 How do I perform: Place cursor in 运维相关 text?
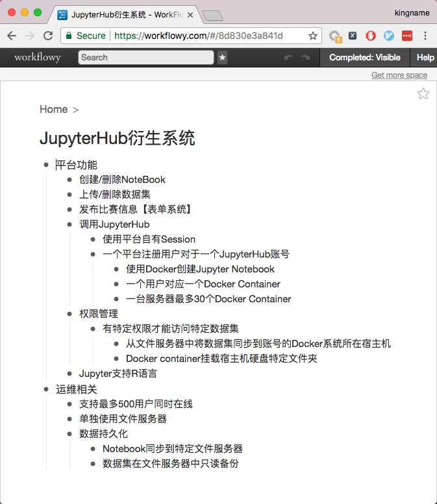[77, 389]
